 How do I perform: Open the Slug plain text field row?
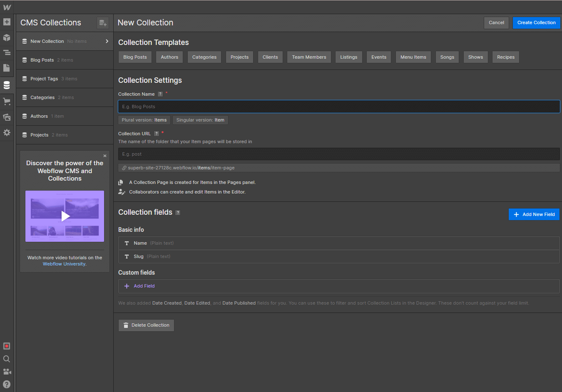pos(339,256)
